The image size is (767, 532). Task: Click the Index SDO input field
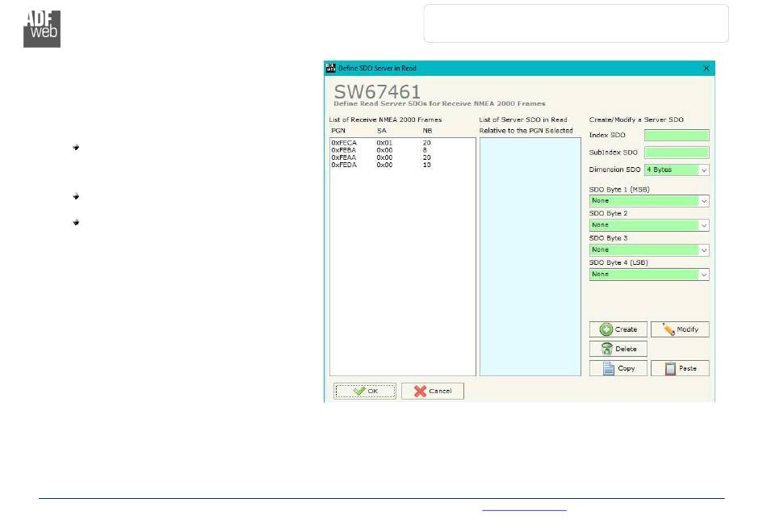tap(676, 136)
